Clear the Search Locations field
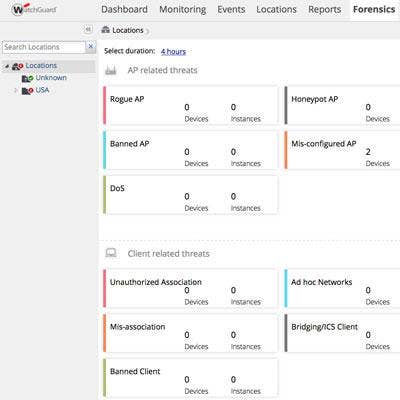The image size is (400, 400). click(x=90, y=47)
